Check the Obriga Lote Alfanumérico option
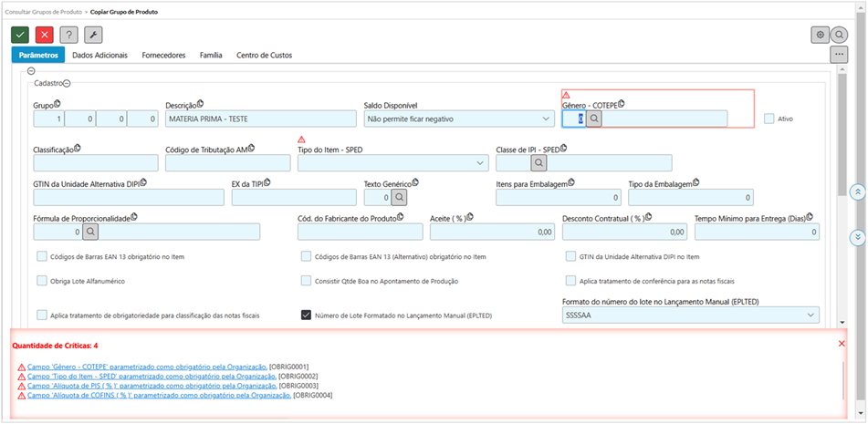 pyautogui.click(x=42, y=281)
